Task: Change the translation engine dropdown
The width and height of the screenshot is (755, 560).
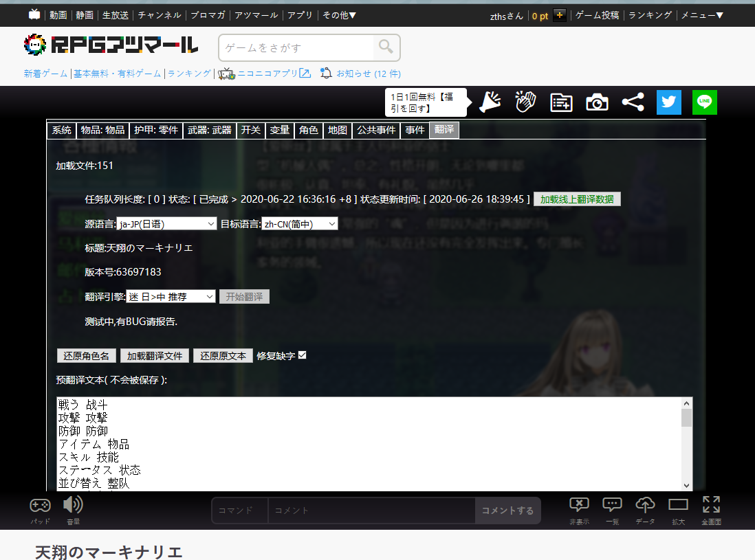Action: coord(172,296)
